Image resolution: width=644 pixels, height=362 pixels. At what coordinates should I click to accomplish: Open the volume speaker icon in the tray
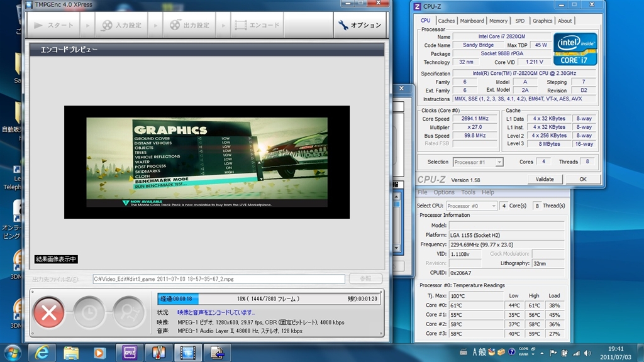[x=588, y=353]
